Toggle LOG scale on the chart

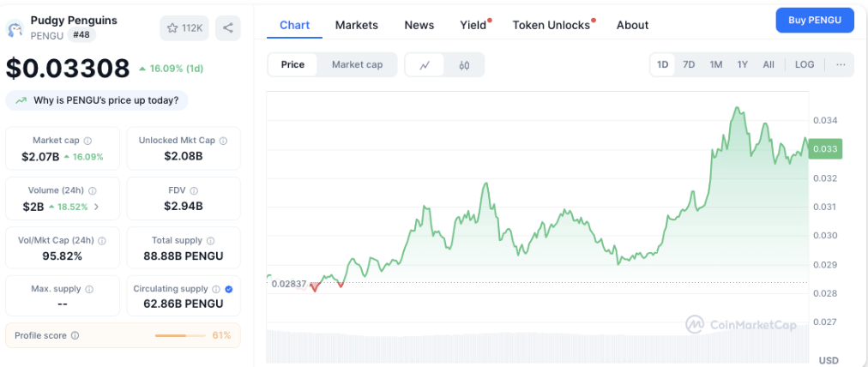[805, 64]
